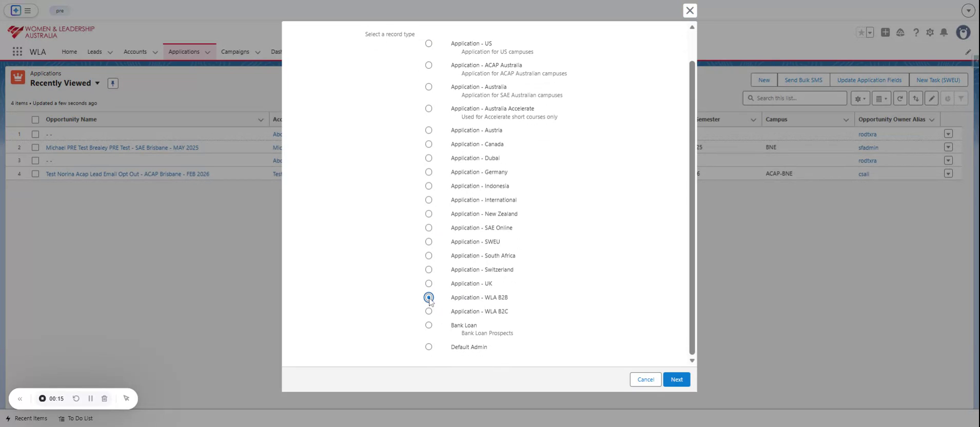Open the Applications tab dropdown chevron
This screenshot has width=980, height=427.
[207, 52]
